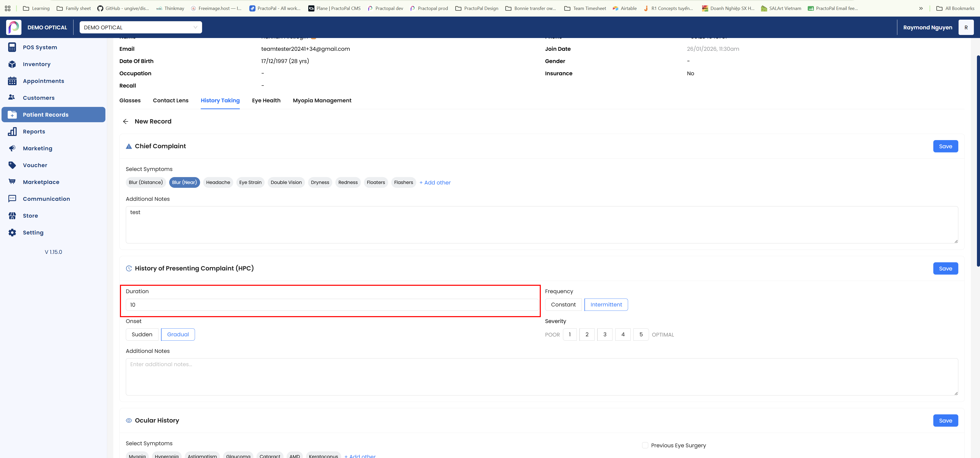Set severity to 1 on the scale
980x458 pixels.
point(570,335)
